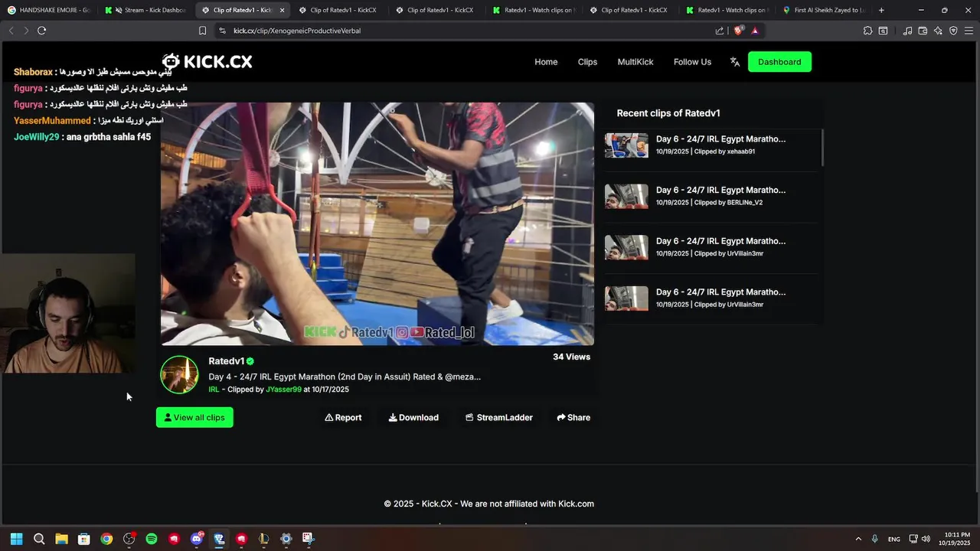Click the 'Recent clips of Ratedv1' heading
Image resolution: width=980 pixels, height=551 pixels.
[x=668, y=113]
